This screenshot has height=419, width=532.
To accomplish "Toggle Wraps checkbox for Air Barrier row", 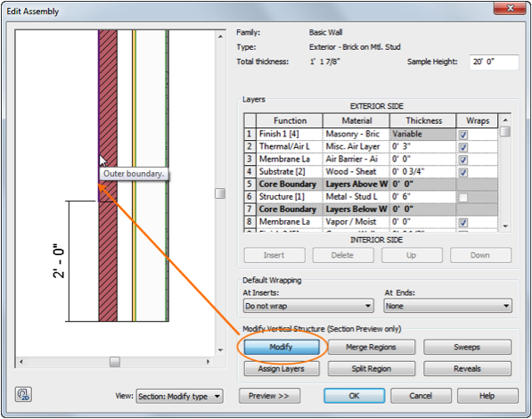I will 463,160.
